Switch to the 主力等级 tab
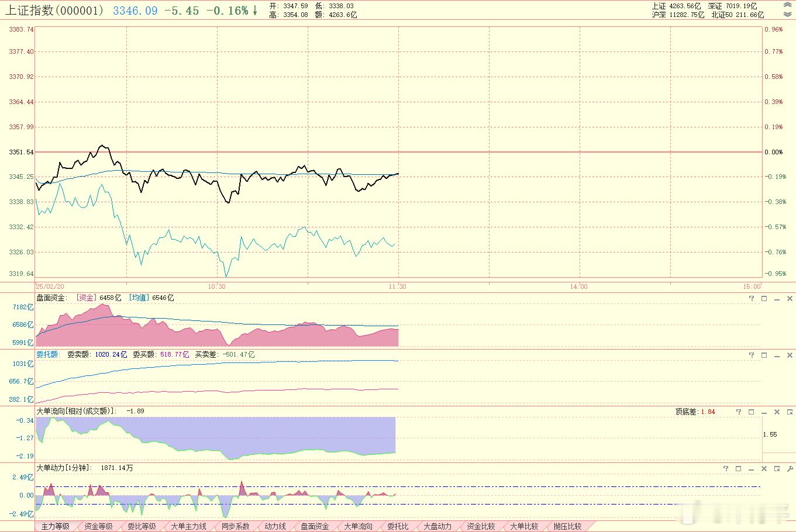 [56, 526]
